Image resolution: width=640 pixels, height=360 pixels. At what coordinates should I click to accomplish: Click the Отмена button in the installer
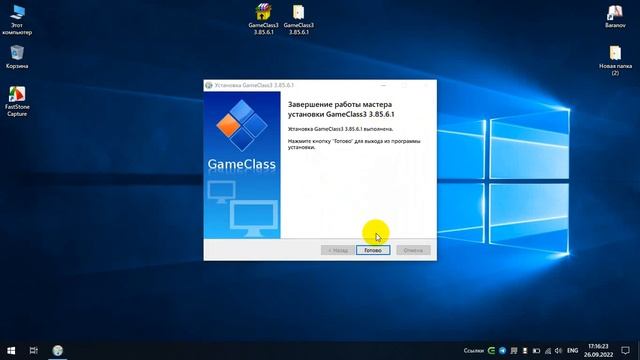(x=413, y=250)
